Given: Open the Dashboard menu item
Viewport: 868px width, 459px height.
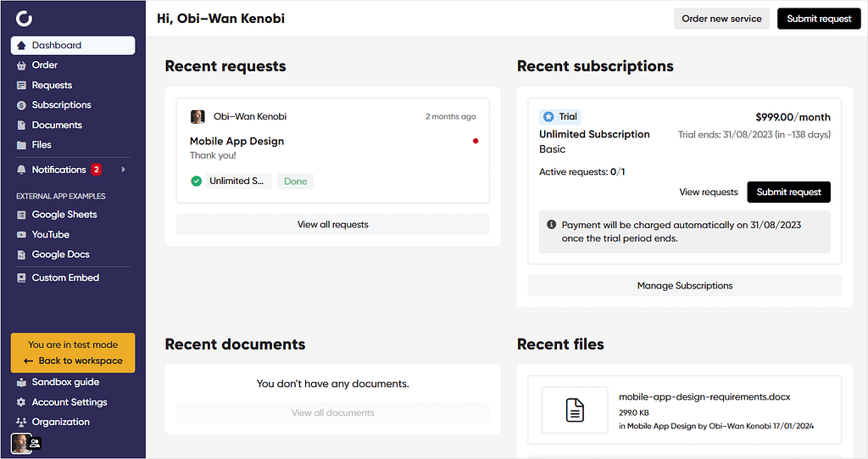Looking at the screenshot, I should click(73, 46).
